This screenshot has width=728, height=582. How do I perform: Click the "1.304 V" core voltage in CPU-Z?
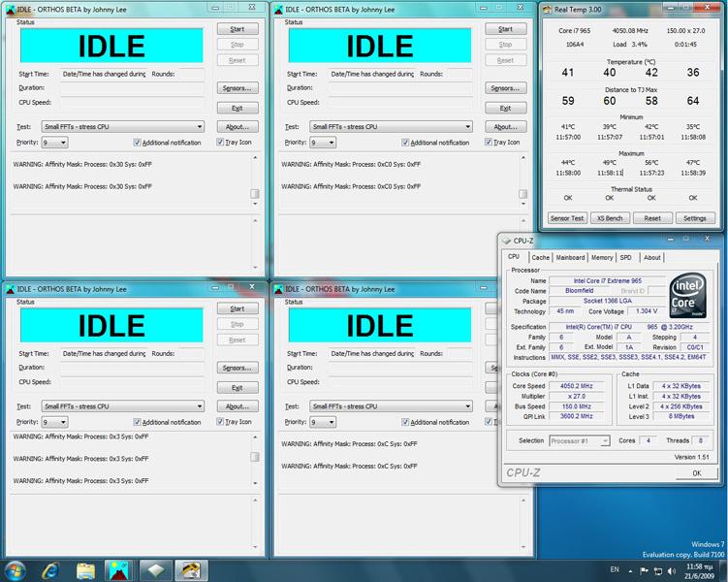647,311
